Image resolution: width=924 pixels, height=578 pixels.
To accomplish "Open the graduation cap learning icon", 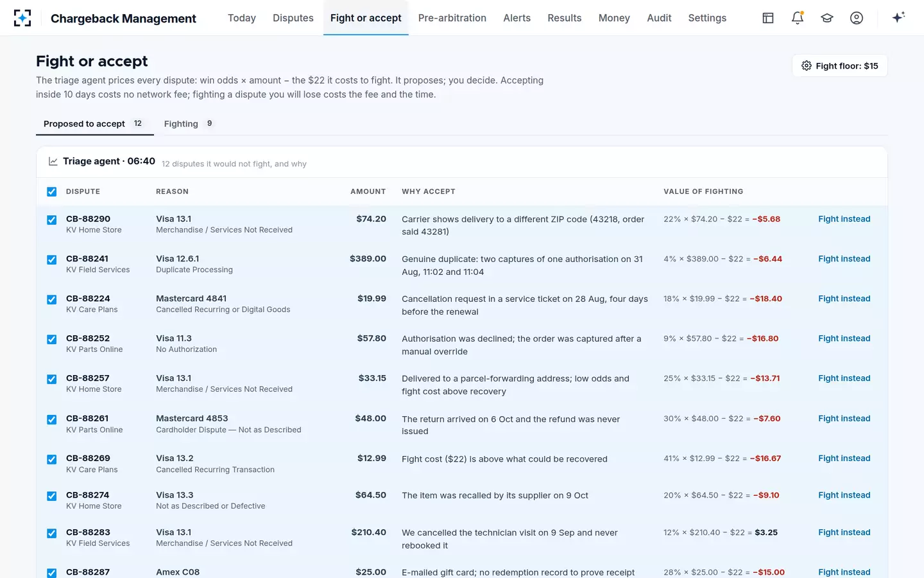I will pos(827,18).
